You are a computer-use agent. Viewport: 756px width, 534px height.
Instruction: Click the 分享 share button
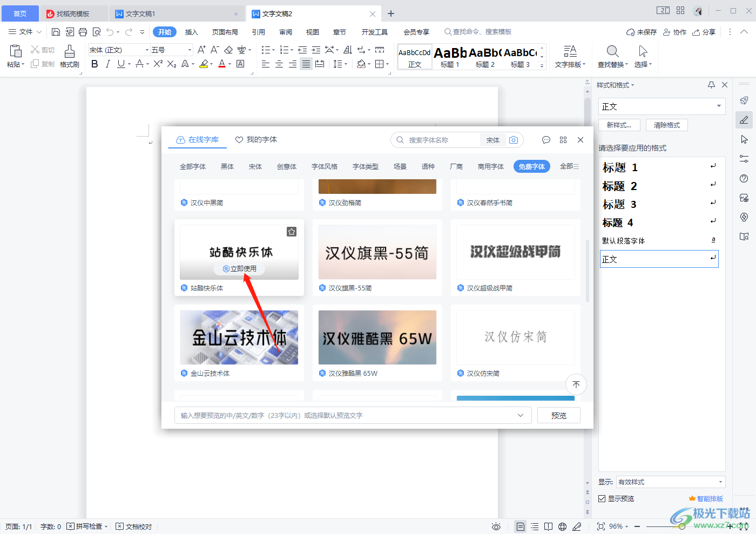point(704,32)
